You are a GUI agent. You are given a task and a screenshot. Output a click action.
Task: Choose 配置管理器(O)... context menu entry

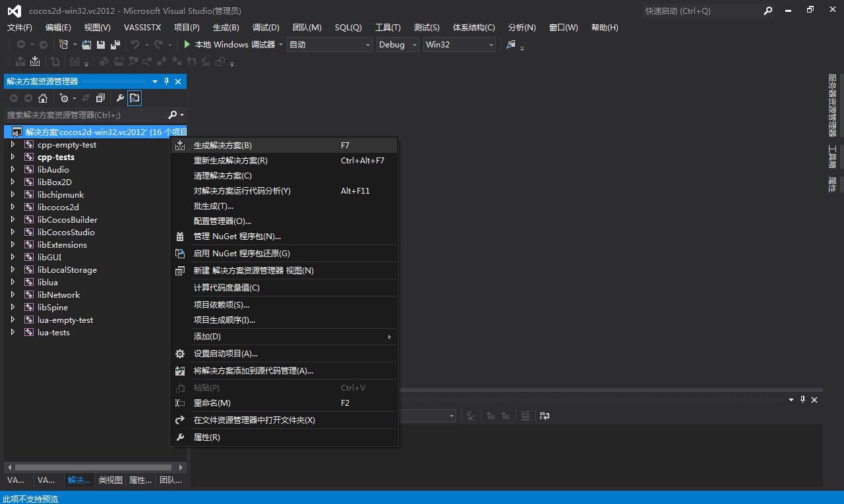pos(284,221)
